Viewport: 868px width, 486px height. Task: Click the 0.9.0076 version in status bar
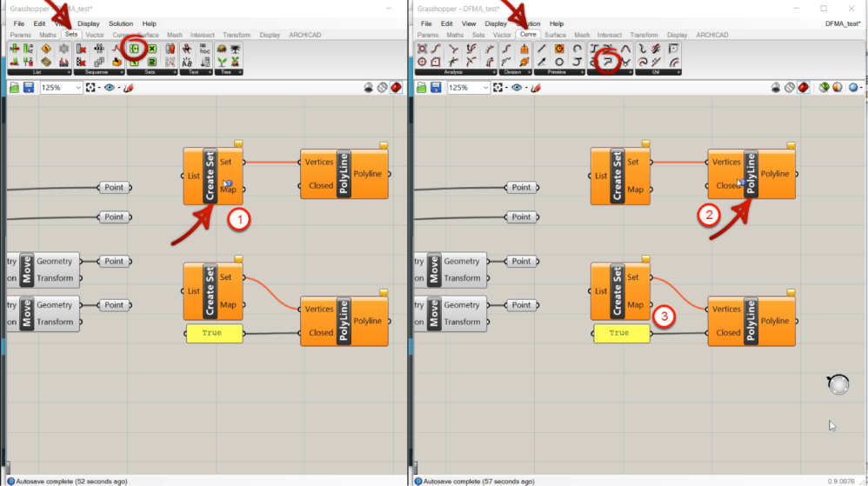pyautogui.click(x=843, y=482)
